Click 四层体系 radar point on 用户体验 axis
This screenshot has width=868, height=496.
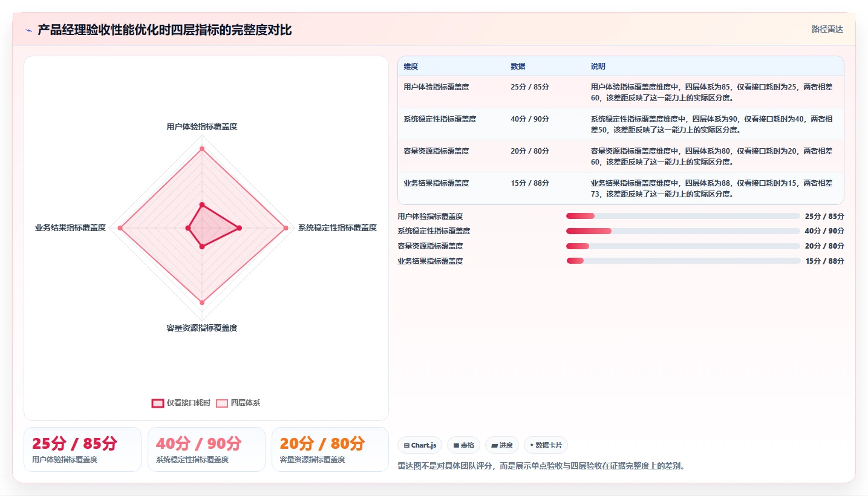tap(202, 149)
